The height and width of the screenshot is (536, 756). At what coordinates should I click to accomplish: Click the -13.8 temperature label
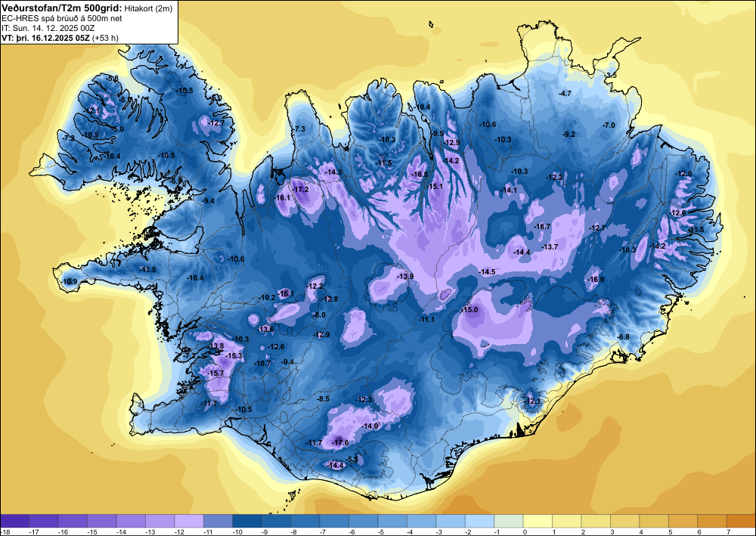point(217,345)
